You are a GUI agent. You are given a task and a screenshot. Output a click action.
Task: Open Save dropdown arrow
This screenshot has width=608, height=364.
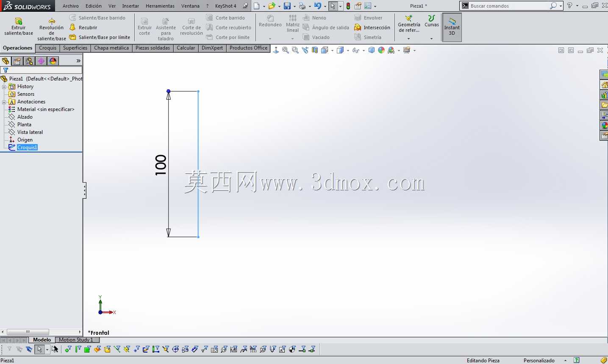coord(294,6)
